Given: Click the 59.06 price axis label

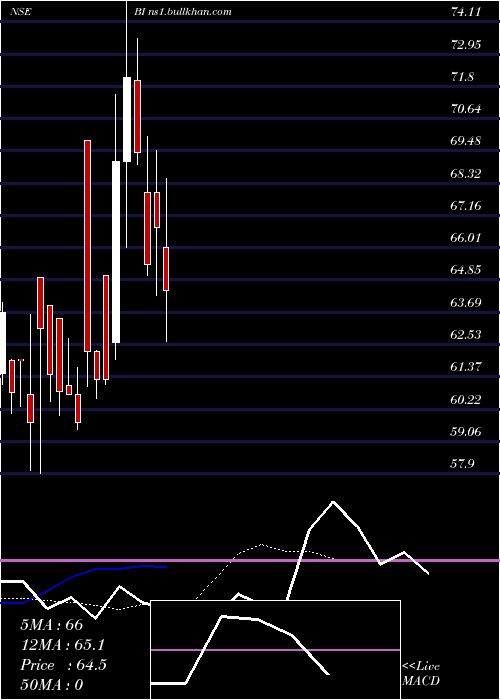Looking at the screenshot, I should click(x=466, y=432).
